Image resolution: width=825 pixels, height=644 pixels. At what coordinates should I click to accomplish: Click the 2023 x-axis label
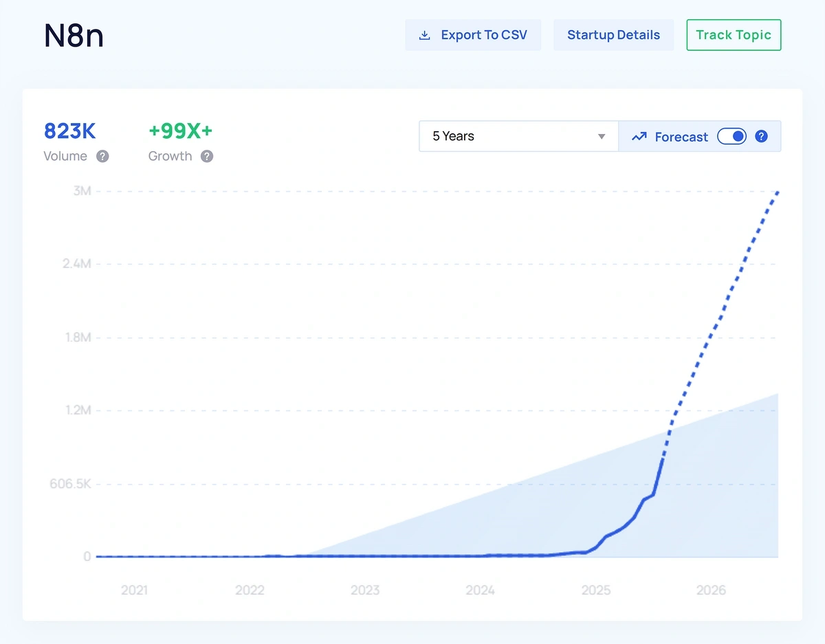click(365, 590)
